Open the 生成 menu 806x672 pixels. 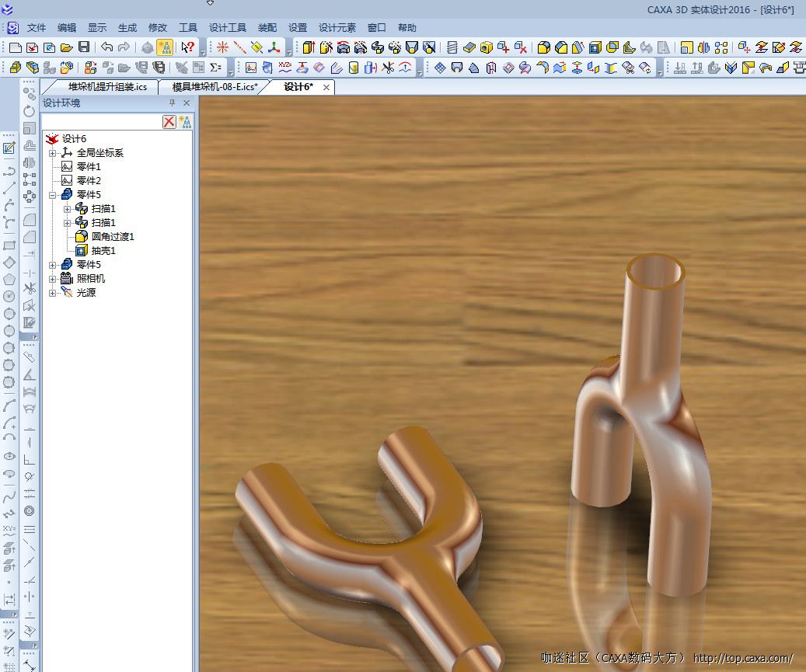(x=127, y=28)
